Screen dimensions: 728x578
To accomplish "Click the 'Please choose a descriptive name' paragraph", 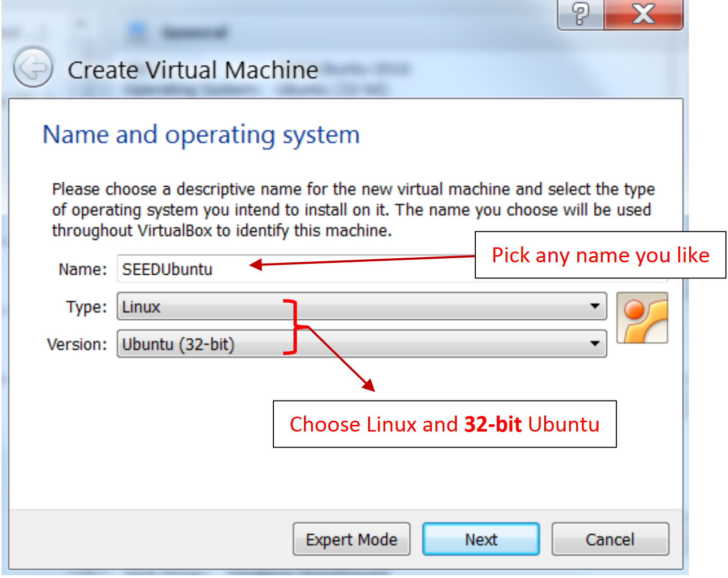I will tap(353, 210).
